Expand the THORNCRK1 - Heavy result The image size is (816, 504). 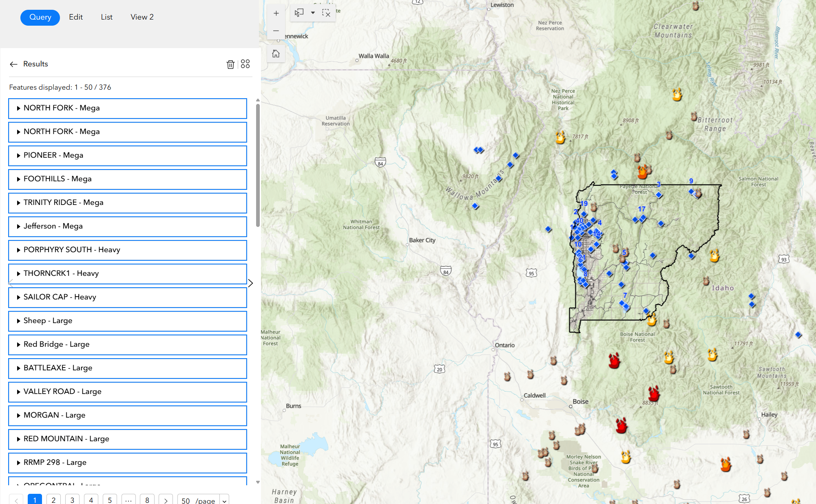[x=128, y=274]
